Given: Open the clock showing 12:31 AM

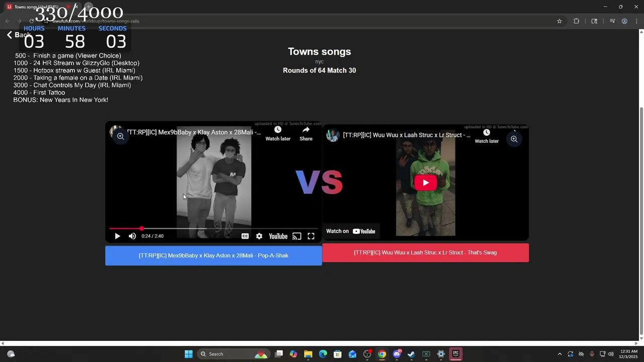Looking at the screenshot, I should coord(629,354).
